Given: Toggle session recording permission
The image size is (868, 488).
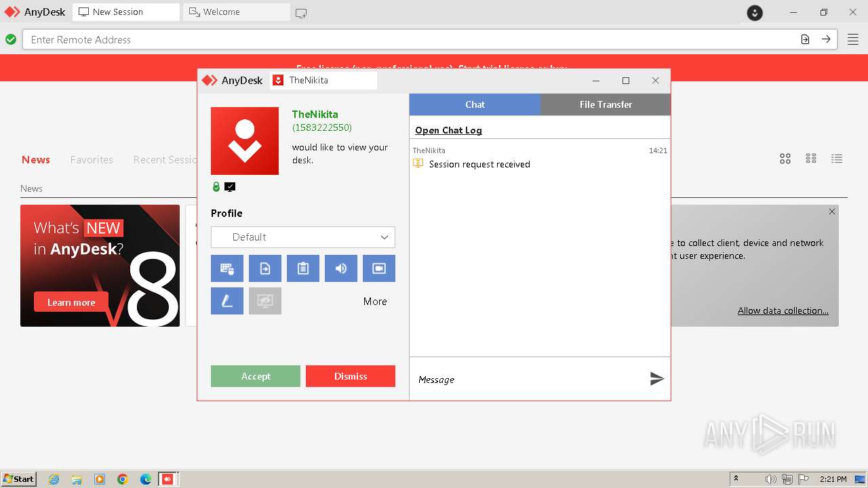Looking at the screenshot, I should tap(379, 268).
